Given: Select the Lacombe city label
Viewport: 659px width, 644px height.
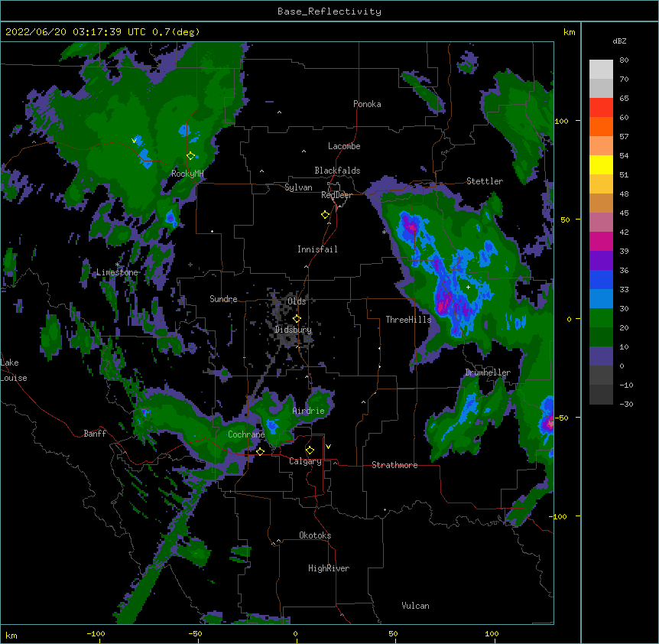Looking at the screenshot, I should [x=344, y=146].
